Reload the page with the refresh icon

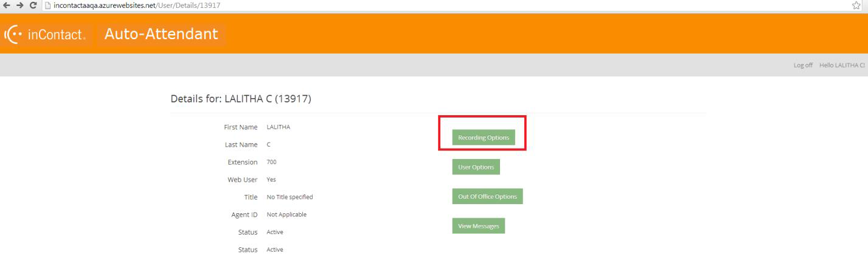(32, 5)
